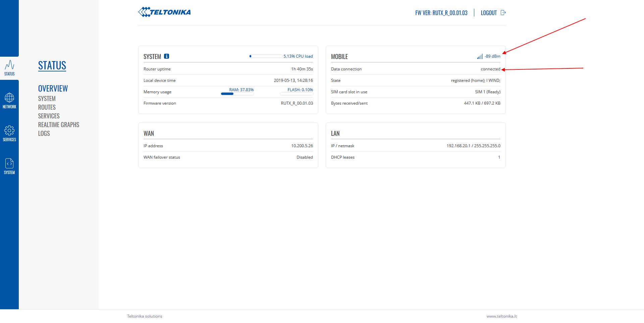Viewport: 644px width, 323px height.
Task: Click the LAN panel title
Action: [x=335, y=133]
